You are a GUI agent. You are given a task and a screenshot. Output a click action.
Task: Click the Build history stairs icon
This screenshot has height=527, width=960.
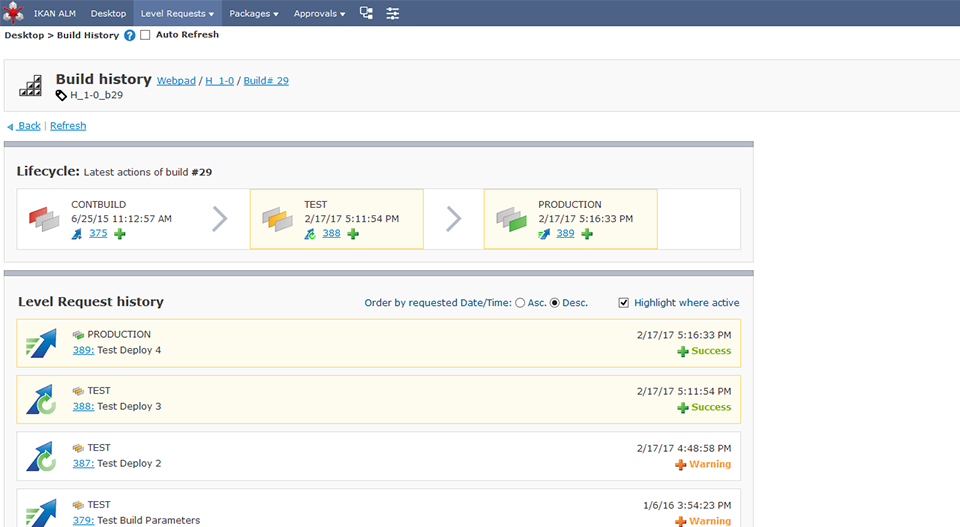(x=31, y=85)
